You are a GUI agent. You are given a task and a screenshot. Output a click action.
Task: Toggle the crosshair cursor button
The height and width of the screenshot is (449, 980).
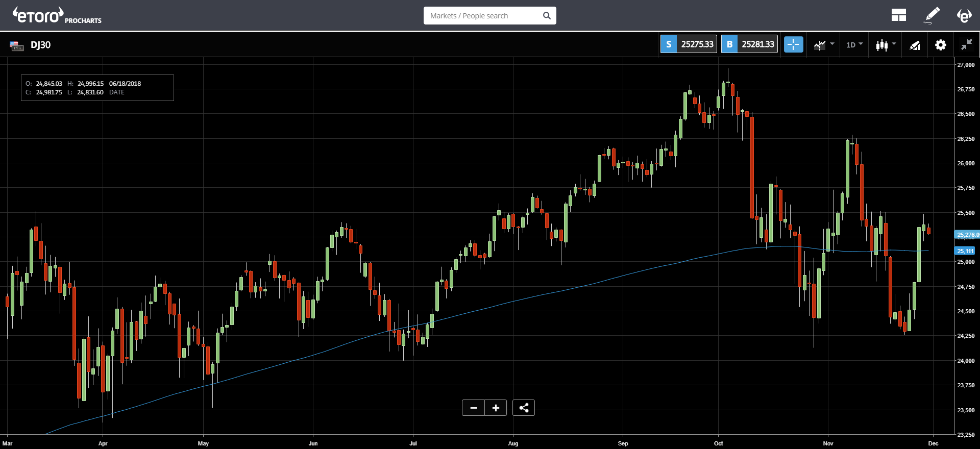[x=793, y=44]
